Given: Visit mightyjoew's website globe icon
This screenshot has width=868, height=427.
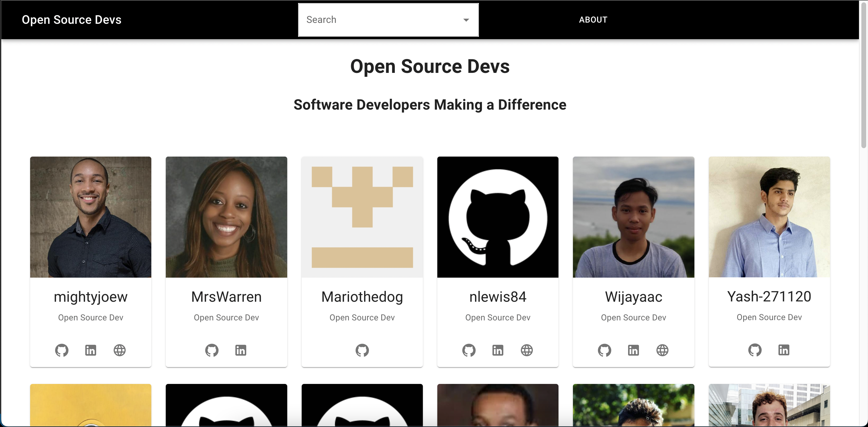Looking at the screenshot, I should click(x=120, y=350).
